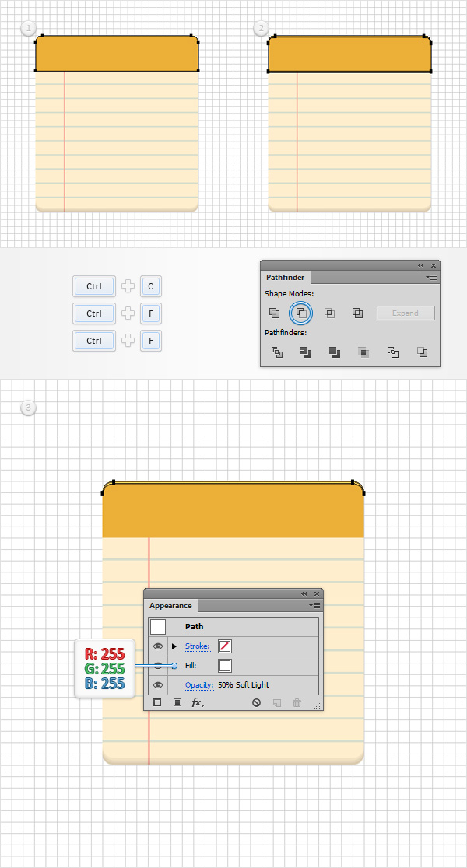Click the Exclude shape mode icon
The width and height of the screenshot is (467, 868).
357,313
